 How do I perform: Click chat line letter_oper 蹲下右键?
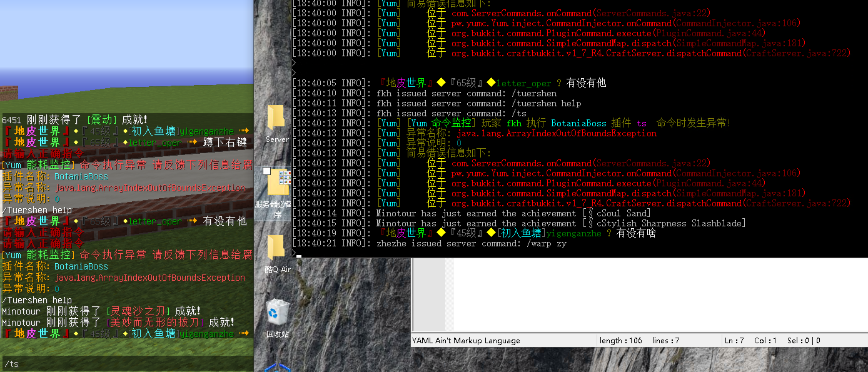(124, 142)
